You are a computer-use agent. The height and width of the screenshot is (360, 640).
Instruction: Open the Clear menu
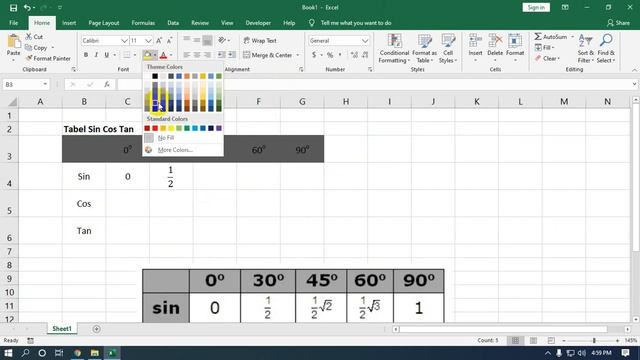click(548, 58)
